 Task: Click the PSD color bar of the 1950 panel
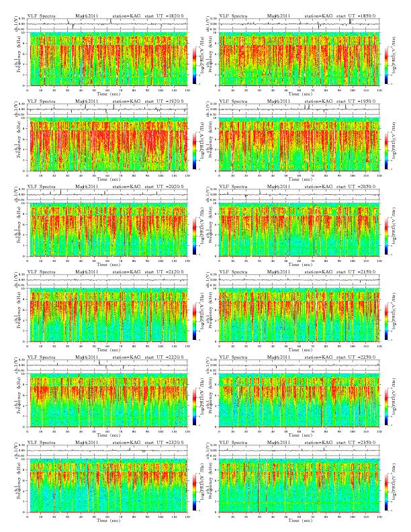(386, 150)
